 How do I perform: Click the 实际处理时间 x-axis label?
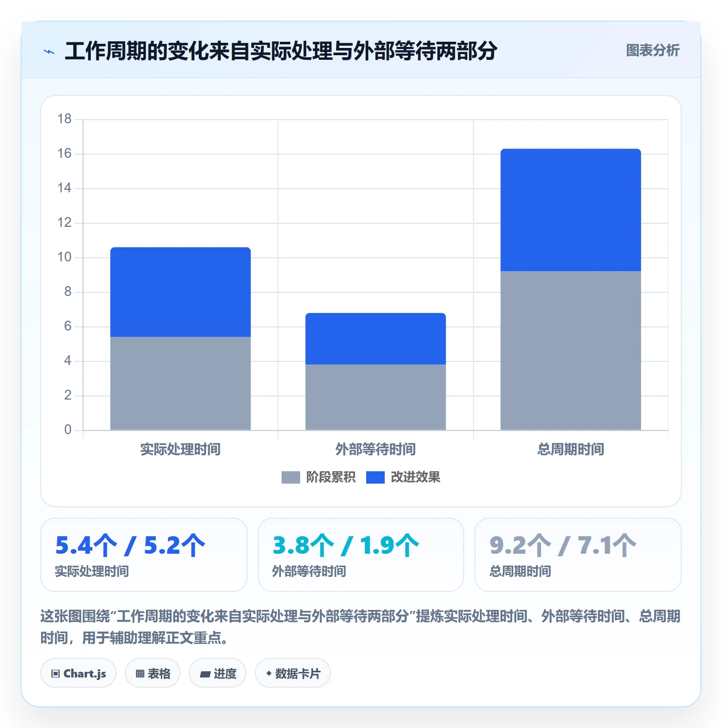(180, 449)
